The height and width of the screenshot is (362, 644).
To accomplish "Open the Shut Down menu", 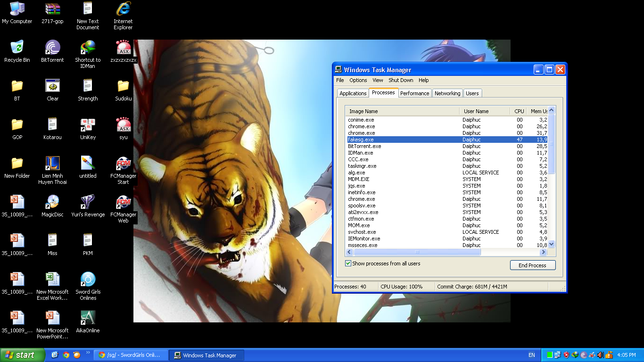I will click(401, 80).
